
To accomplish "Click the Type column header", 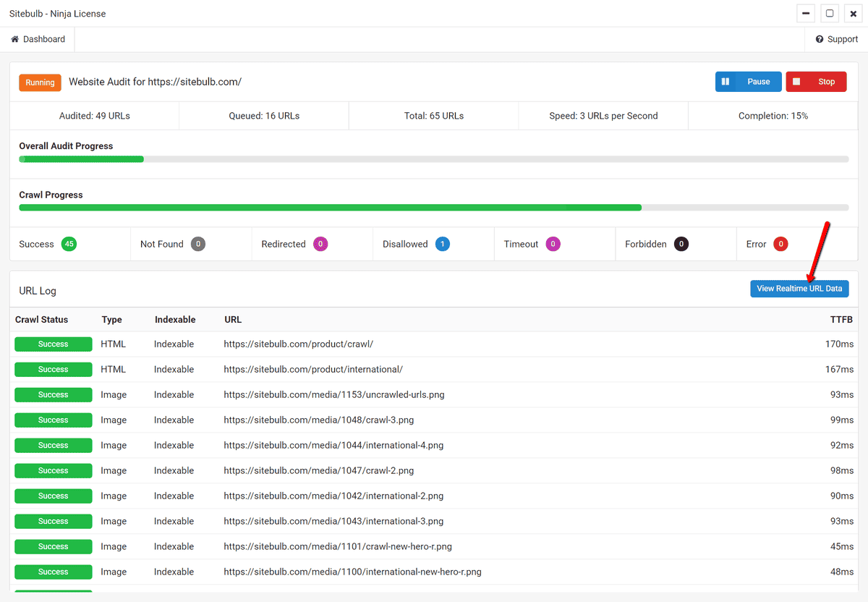I will click(111, 319).
